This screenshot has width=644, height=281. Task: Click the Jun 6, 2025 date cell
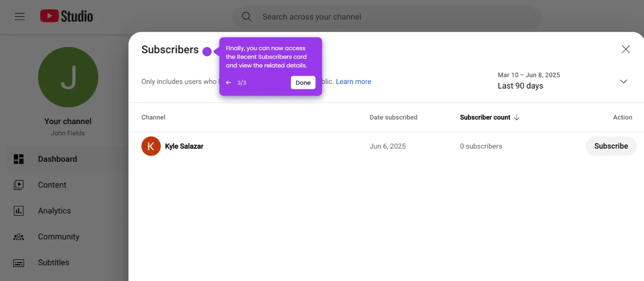point(388,146)
